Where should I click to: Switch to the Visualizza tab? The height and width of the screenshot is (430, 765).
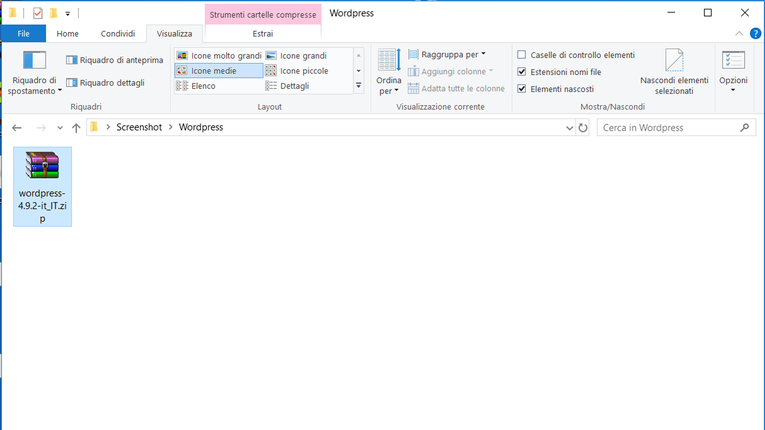coord(174,34)
